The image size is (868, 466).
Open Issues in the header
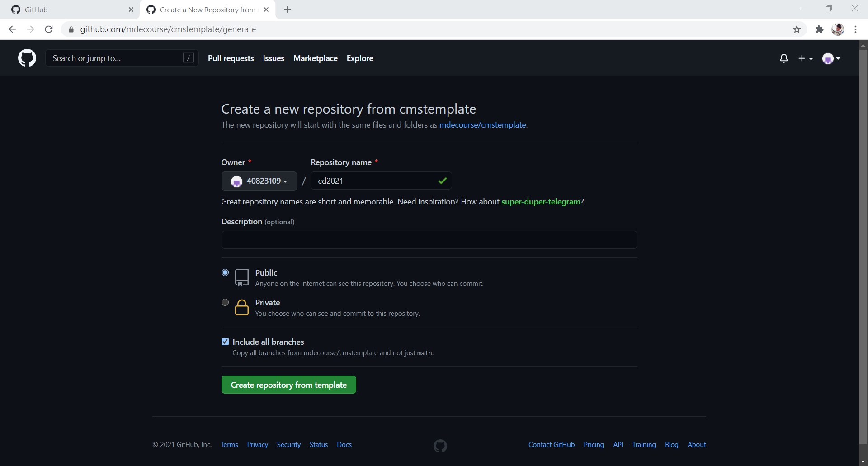[x=274, y=58]
